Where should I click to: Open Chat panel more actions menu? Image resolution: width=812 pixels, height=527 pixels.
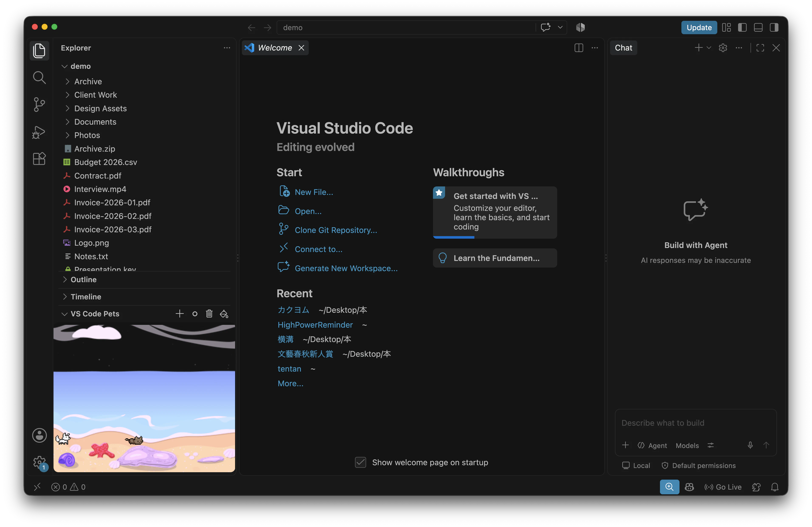click(739, 48)
